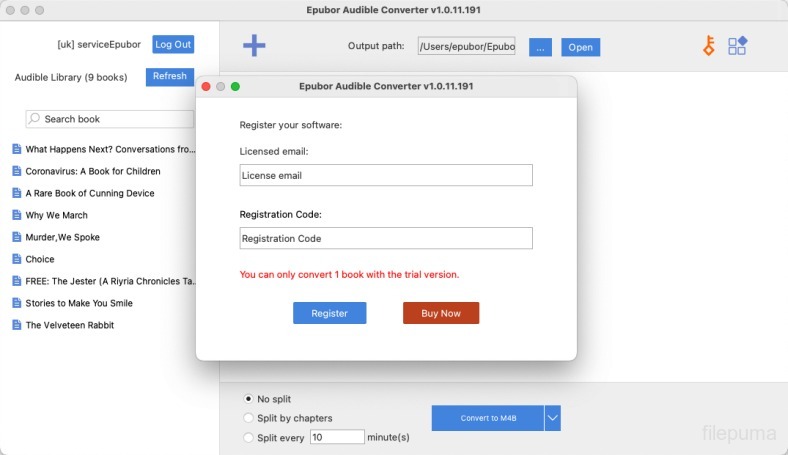Click document icon beside The Jester
The width and height of the screenshot is (788, 455).
tap(17, 281)
